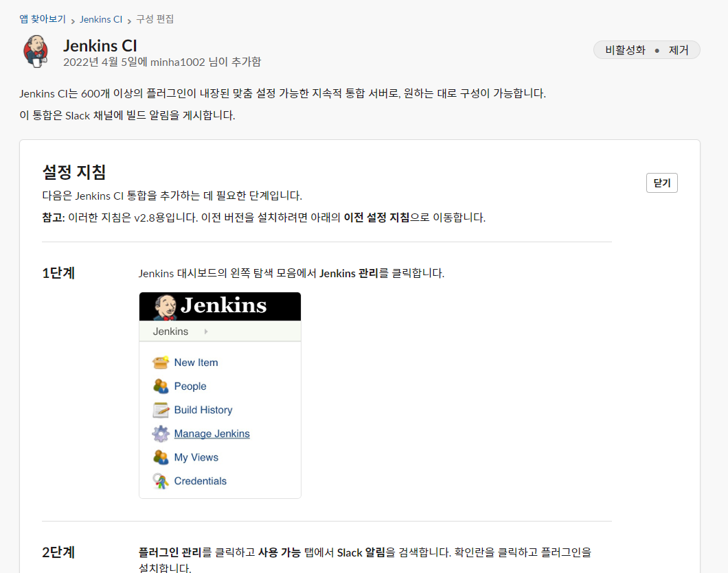The height and width of the screenshot is (573, 728).
Task: Click the New Item icon
Action: [x=161, y=362]
